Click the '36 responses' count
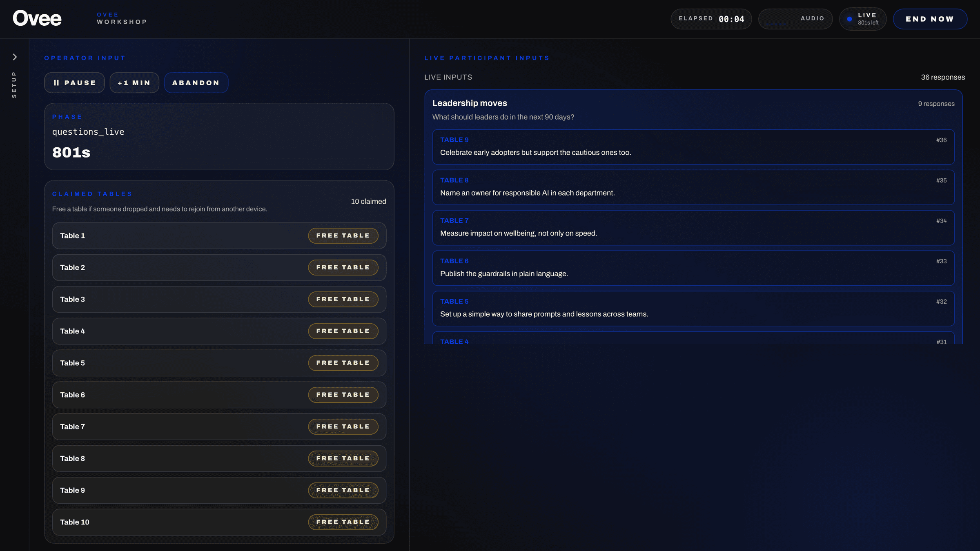The width and height of the screenshot is (980, 551). click(943, 77)
